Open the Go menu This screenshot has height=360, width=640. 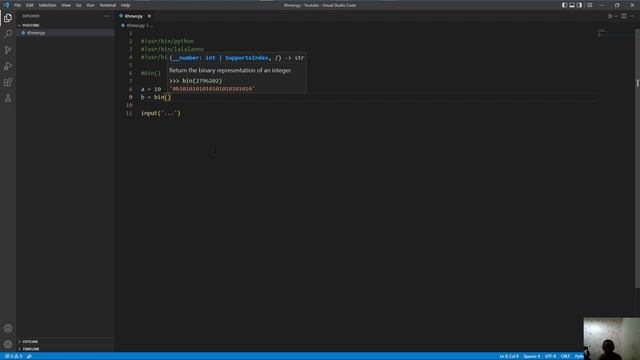point(78,5)
